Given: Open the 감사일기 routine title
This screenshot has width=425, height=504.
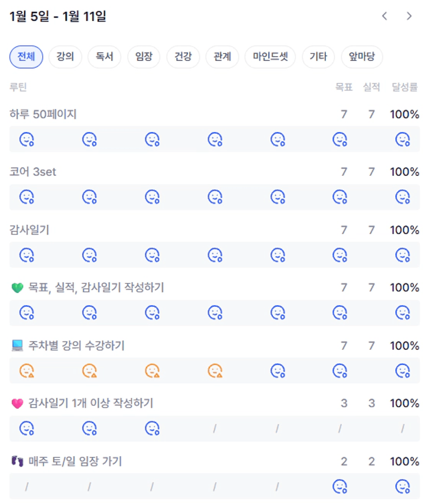Looking at the screenshot, I should click(x=29, y=230).
